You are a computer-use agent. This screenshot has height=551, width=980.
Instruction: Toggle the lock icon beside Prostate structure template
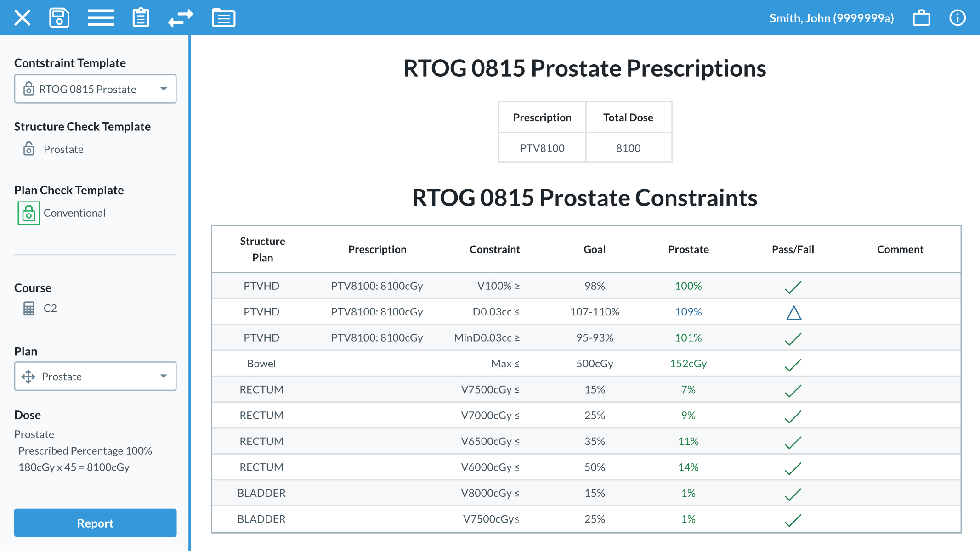[29, 149]
